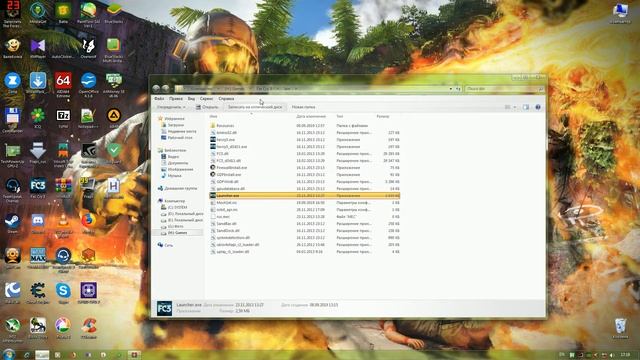Launch Firefox from the desktop
This screenshot has height=360, width=640.
point(88,222)
